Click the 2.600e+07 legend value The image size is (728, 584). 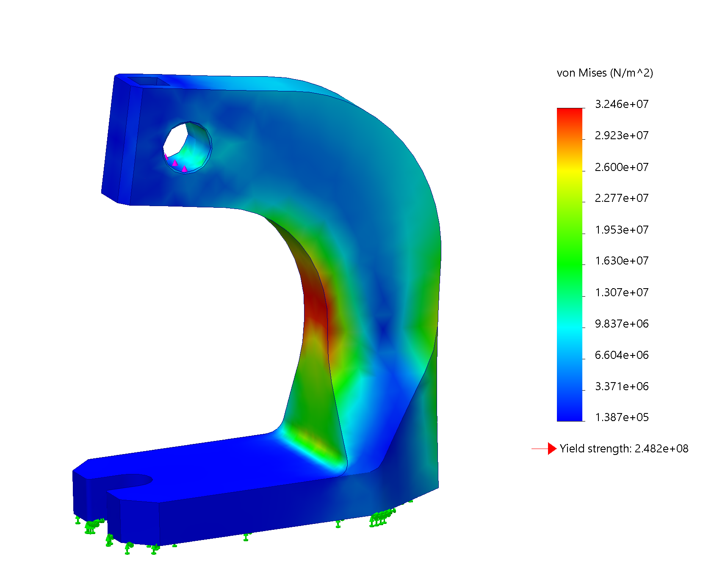[x=621, y=167]
